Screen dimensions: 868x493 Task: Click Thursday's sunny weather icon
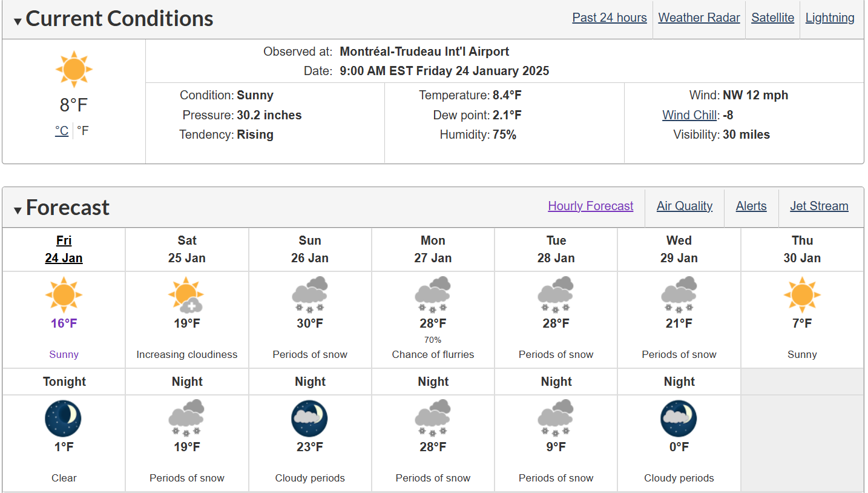pos(802,296)
